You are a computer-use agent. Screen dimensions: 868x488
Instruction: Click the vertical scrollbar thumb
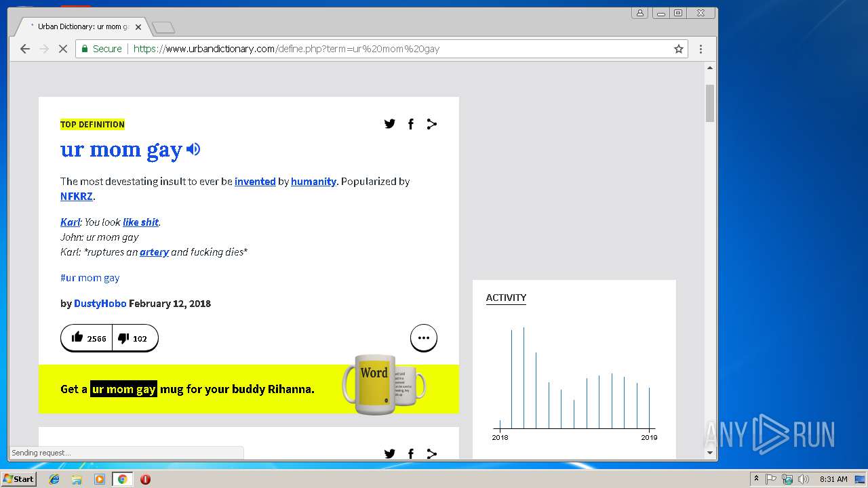[710, 103]
